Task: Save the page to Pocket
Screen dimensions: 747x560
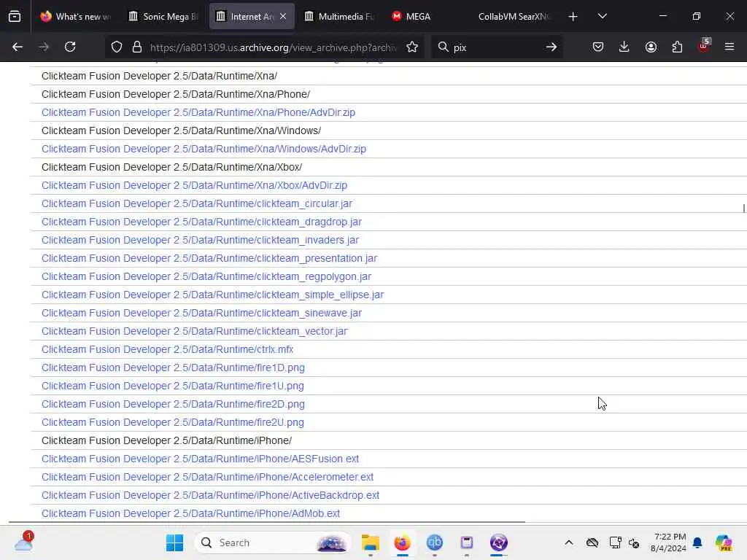Action: pos(598,47)
